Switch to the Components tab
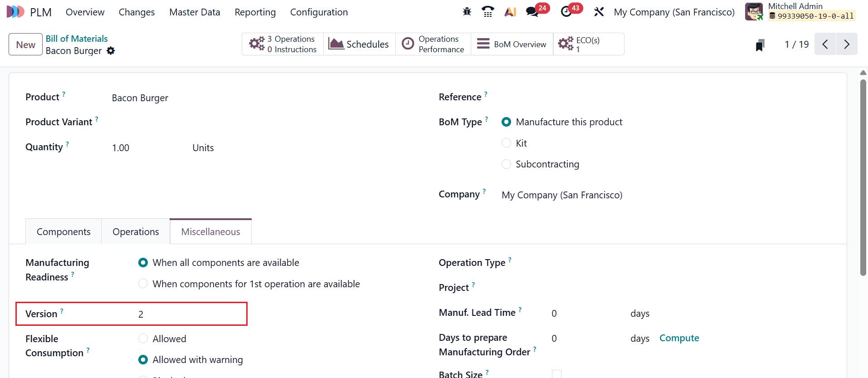The height and width of the screenshot is (378, 868). tap(63, 231)
